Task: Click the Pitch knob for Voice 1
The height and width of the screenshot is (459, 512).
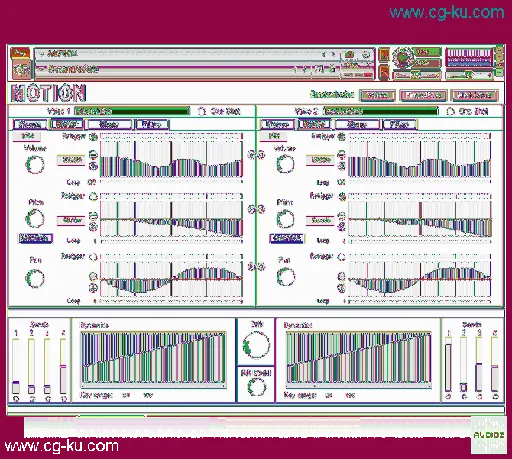Action: 35,219
